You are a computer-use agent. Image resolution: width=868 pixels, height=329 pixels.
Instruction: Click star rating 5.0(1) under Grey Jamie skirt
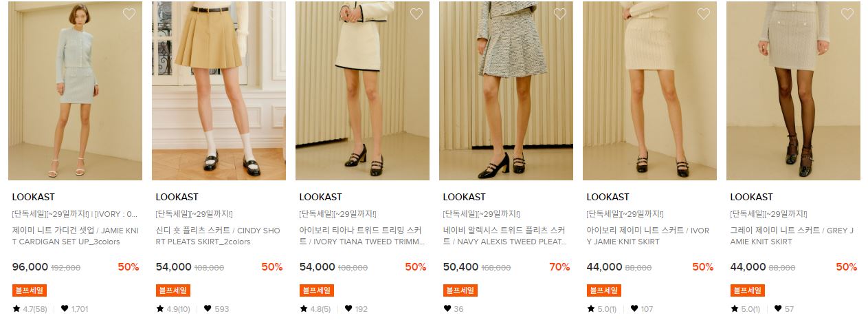click(745, 309)
